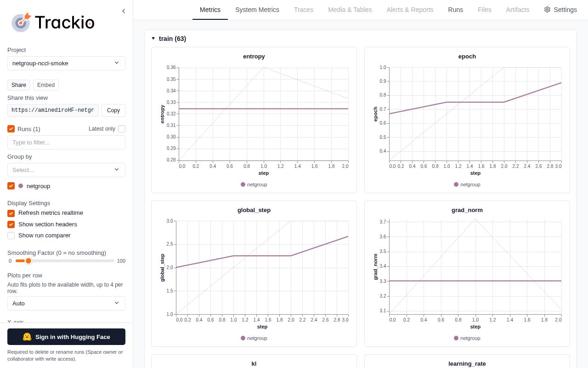Click the Settings gear icon
The width and height of the screenshot is (588, 368).
pyautogui.click(x=547, y=10)
